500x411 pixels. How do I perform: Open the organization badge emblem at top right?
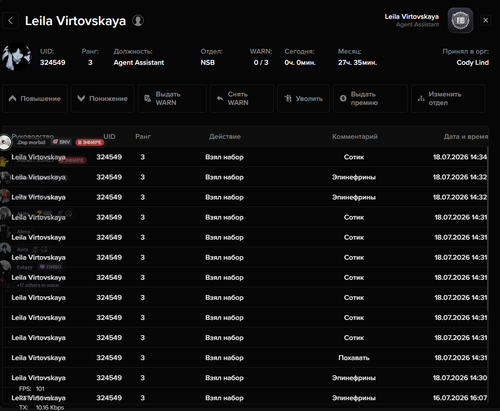(x=460, y=20)
